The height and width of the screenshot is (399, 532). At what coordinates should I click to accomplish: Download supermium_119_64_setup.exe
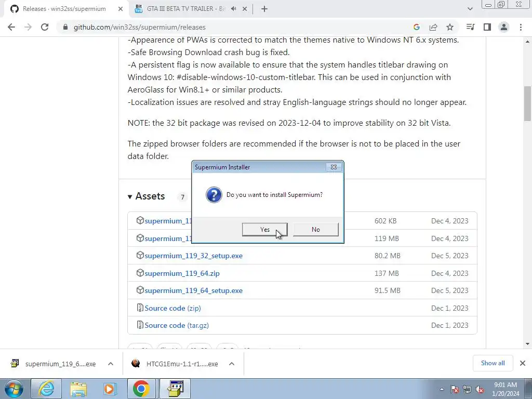[193, 291]
